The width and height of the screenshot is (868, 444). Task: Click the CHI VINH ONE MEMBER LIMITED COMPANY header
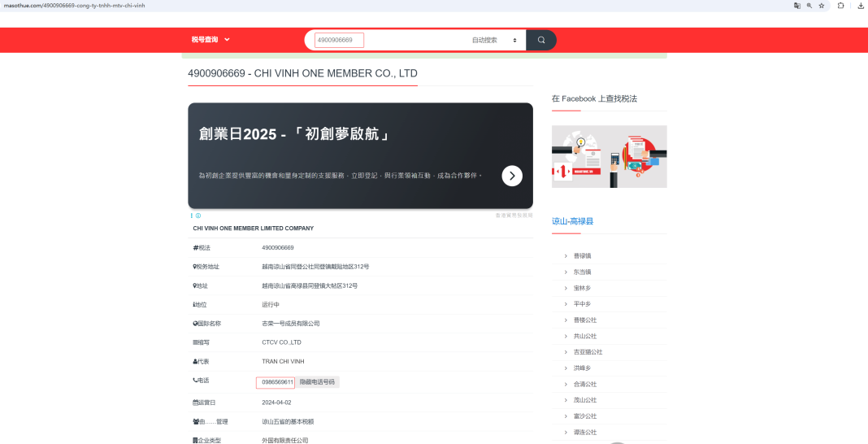point(254,228)
